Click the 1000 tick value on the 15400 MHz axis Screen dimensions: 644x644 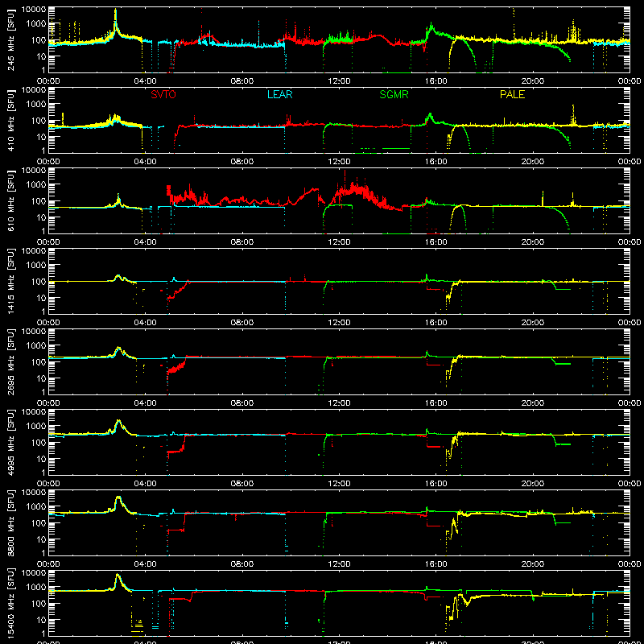[36, 588]
